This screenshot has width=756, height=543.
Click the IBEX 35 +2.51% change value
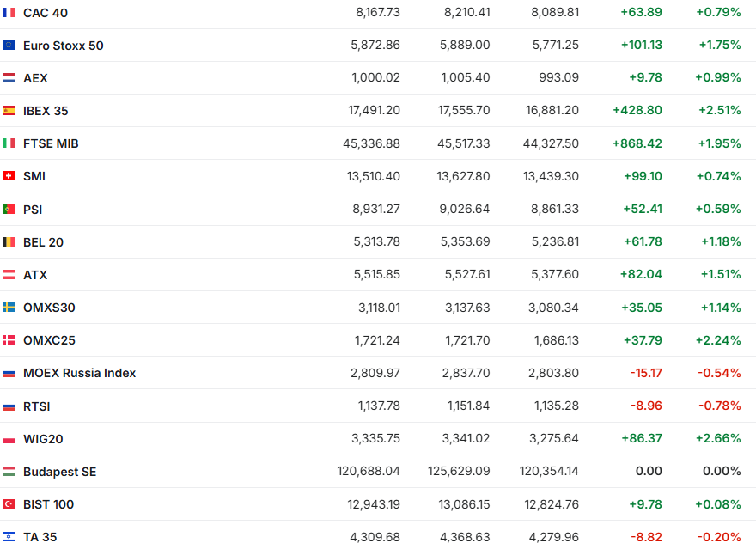pyautogui.click(x=719, y=111)
